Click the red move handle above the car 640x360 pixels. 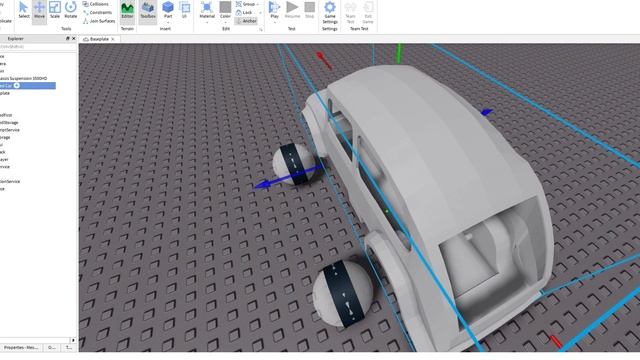pos(324,60)
